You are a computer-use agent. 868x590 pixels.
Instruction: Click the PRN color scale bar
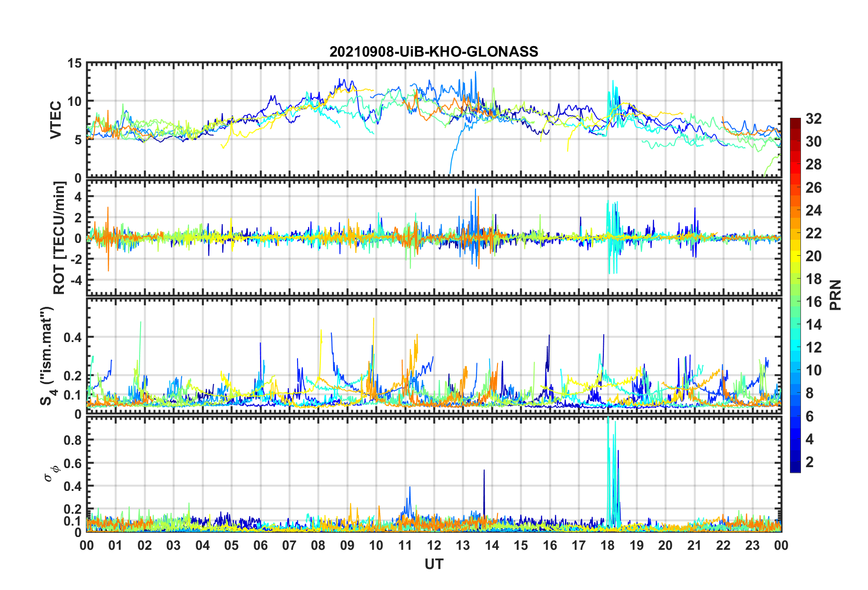tap(795, 295)
